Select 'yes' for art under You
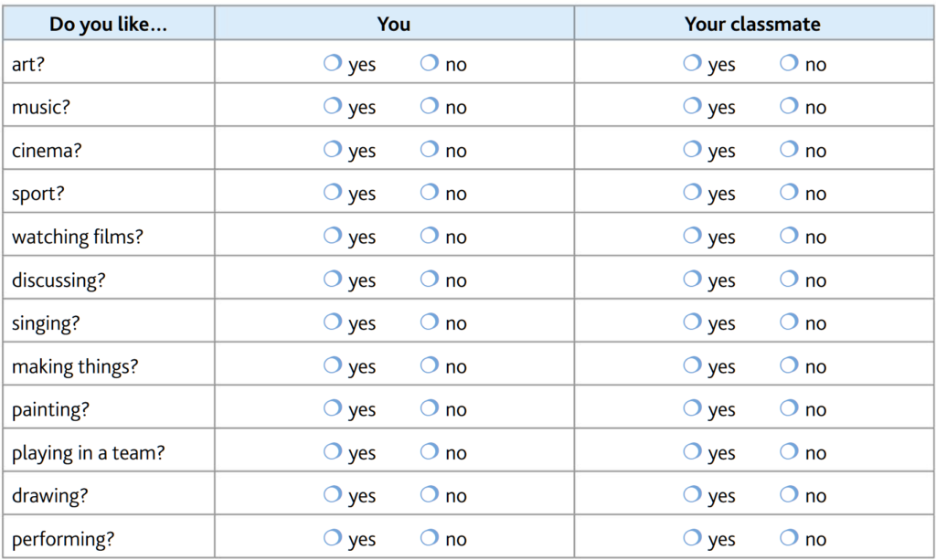 [333, 63]
